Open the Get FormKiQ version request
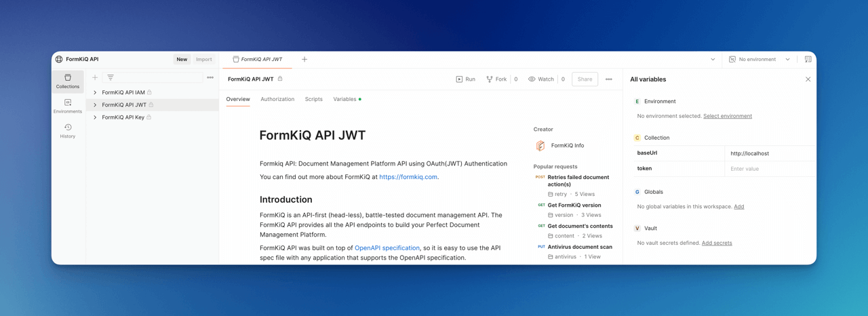 pyautogui.click(x=574, y=205)
